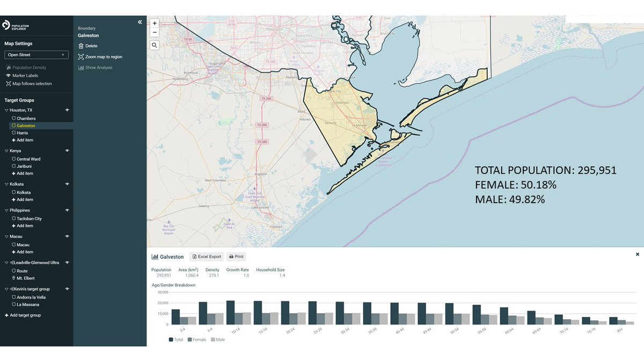
Task: Add item under Macau group
Action: click(23, 252)
